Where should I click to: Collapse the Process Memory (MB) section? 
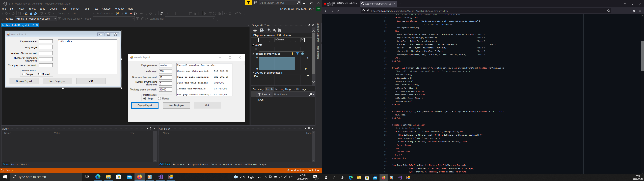(253, 54)
